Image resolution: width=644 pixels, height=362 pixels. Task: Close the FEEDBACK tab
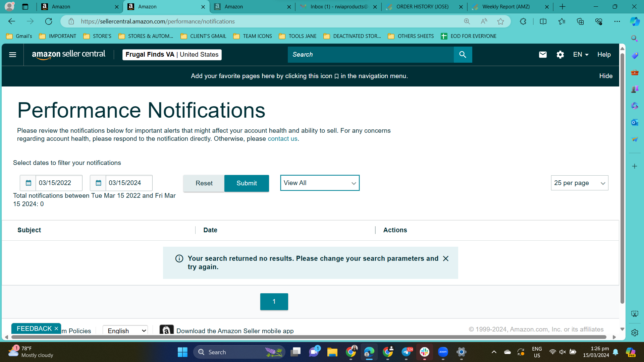(x=56, y=329)
